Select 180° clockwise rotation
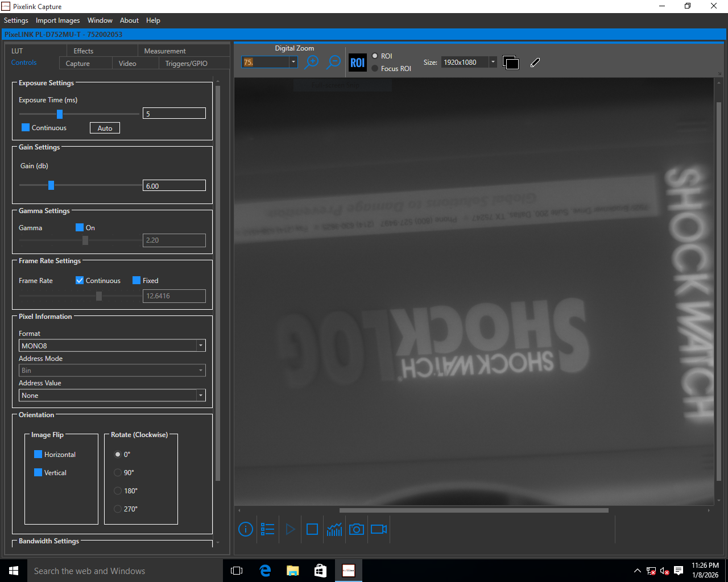 (118, 490)
